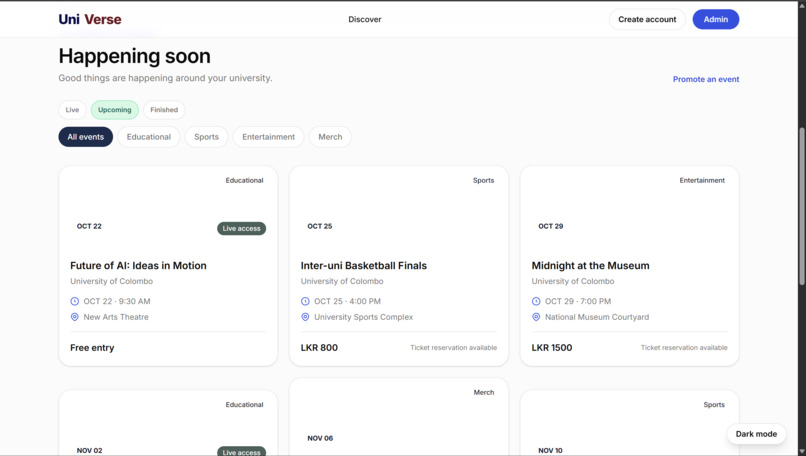
Task: Click Ticket reservation available on Museum card
Action: pyautogui.click(x=684, y=348)
